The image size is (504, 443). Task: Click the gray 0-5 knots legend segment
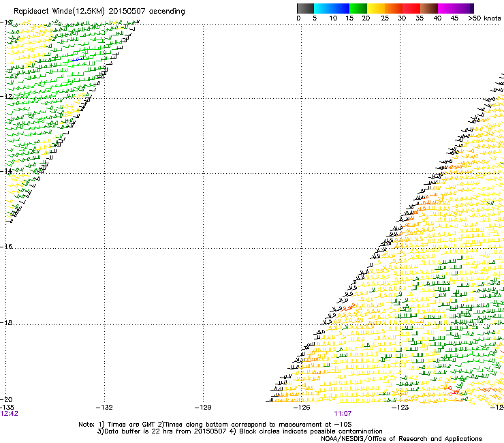click(x=305, y=8)
